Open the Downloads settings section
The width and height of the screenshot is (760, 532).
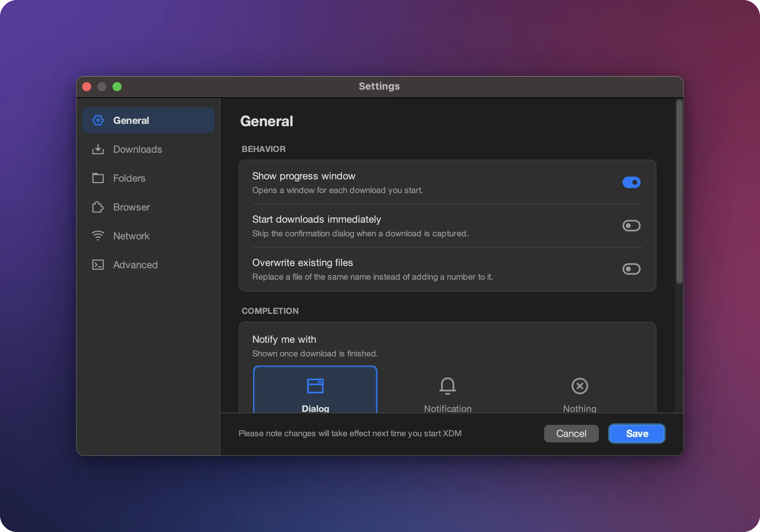click(x=148, y=149)
